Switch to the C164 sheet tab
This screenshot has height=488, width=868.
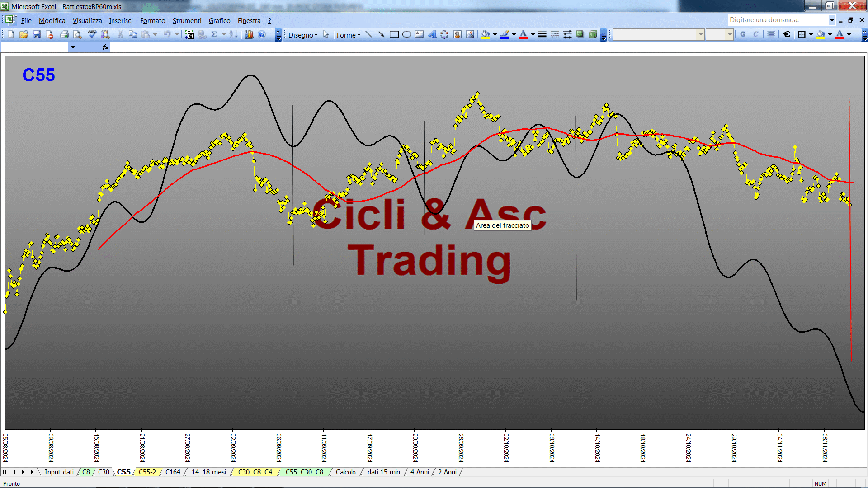click(x=173, y=472)
